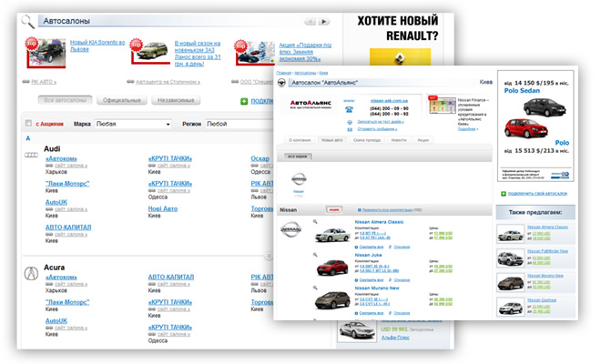Click the red top badge on KIA Sorento
The width and height of the screenshot is (601, 364).
[32, 44]
